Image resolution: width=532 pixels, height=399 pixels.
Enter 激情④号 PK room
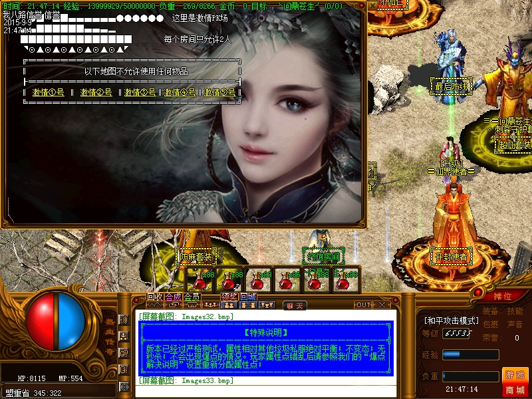(x=180, y=92)
